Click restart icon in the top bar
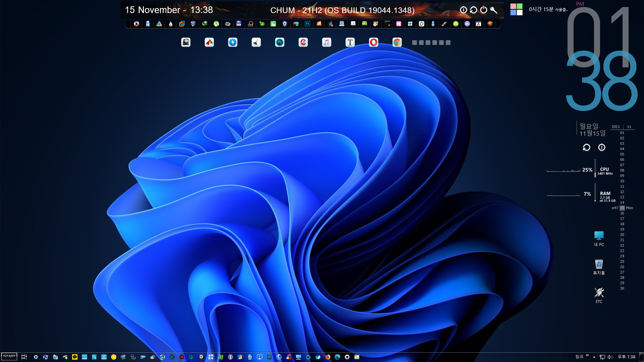The height and width of the screenshot is (362, 644). (474, 10)
